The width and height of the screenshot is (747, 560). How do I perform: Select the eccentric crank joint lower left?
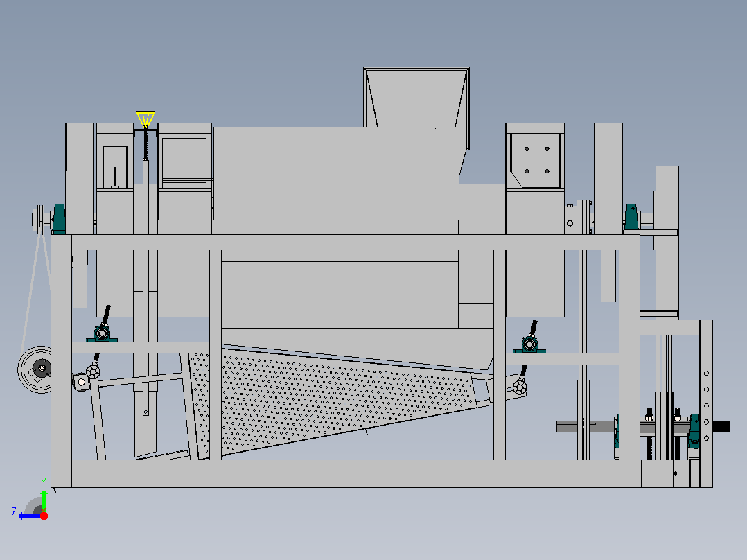coord(93,371)
